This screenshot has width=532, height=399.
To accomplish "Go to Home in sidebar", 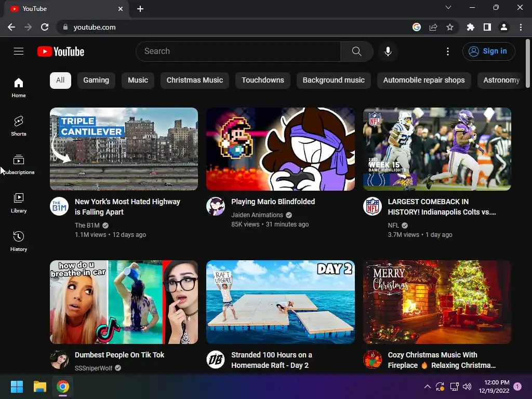I will (19, 88).
